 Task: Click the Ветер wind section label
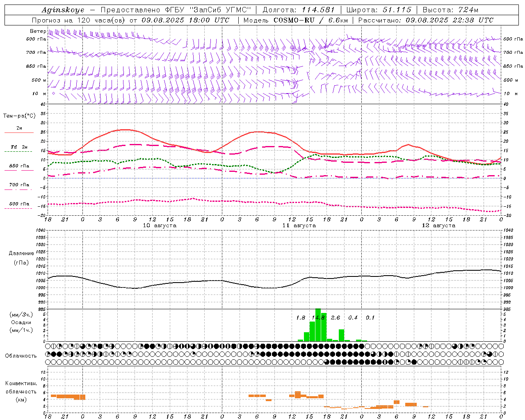click(x=38, y=31)
